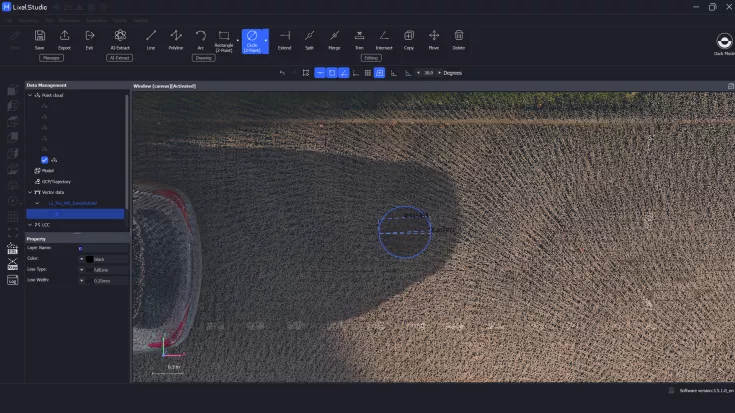
Task: Click the black color swatch
Action: pyautogui.click(x=89, y=259)
